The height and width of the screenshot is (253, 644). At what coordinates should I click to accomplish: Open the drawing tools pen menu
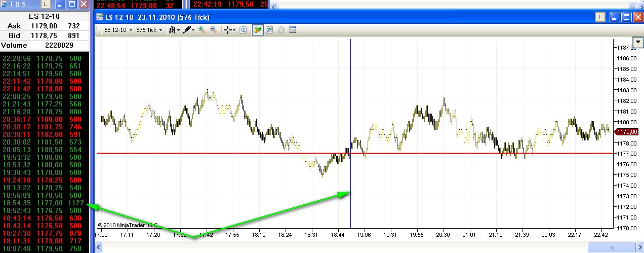point(189,30)
